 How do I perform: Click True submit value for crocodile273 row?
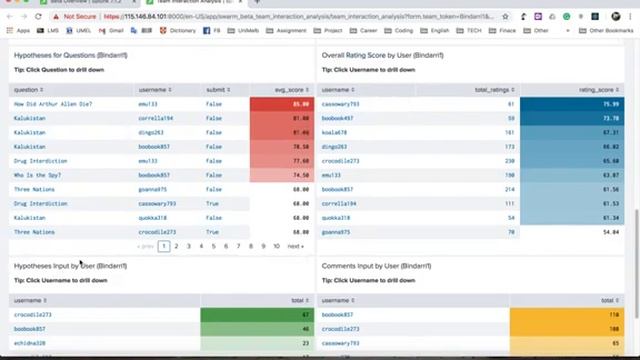click(x=212, y=232)
